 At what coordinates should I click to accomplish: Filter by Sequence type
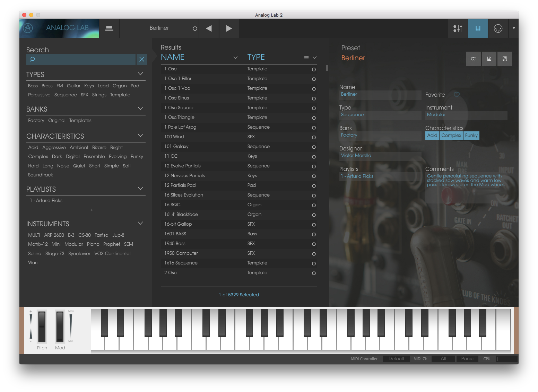pyautogui.click(x=66, y=95)
